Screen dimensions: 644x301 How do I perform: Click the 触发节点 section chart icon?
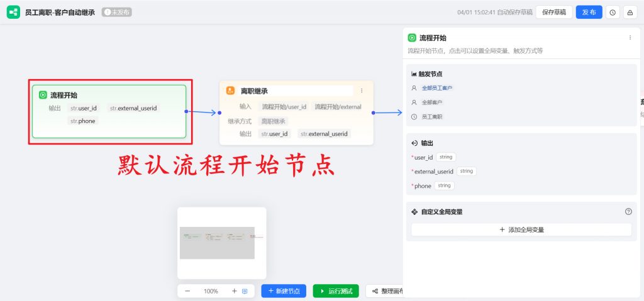coord(414,74)
